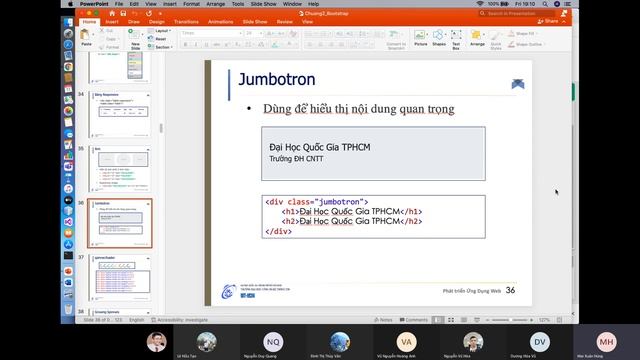
Task: Click the Cut scissors icon
Action: tap(102, 31)
